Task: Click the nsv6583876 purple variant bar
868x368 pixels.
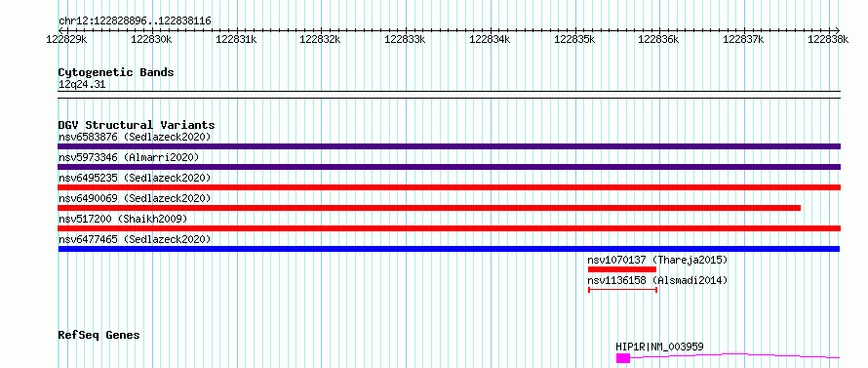Action: (449, 146)
